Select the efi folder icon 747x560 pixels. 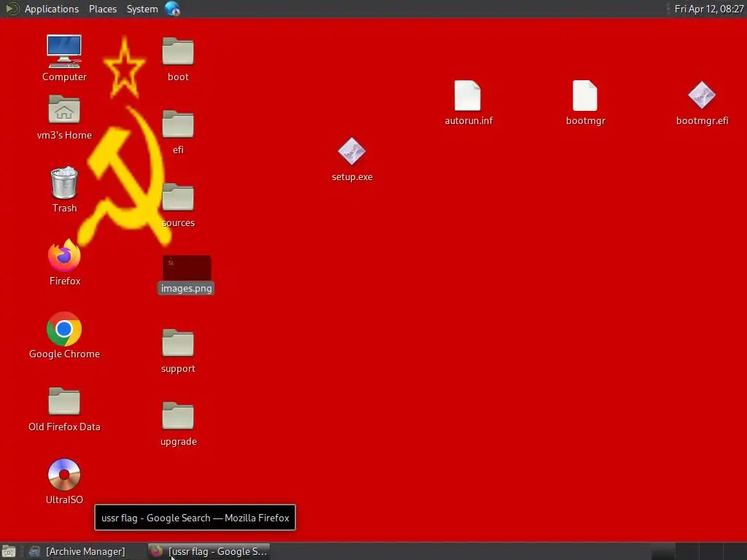pos(178,124)
